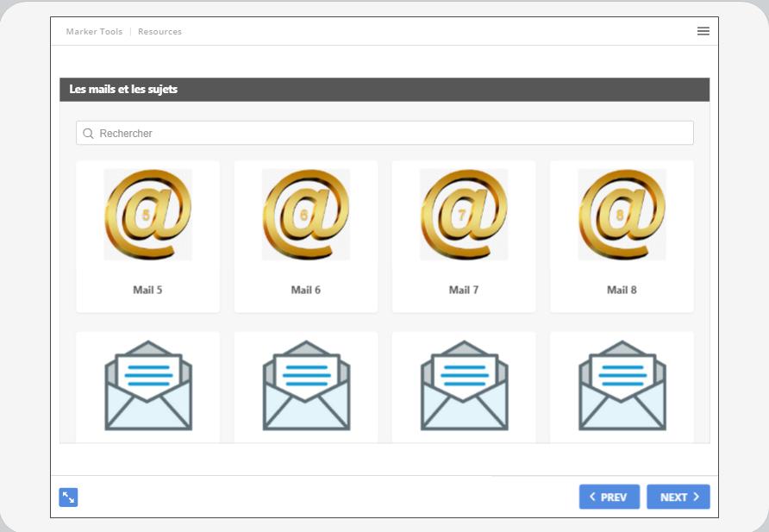769x532 pixels.
Task: Click the Mail 7 label
Action: (x=464, y=290)
